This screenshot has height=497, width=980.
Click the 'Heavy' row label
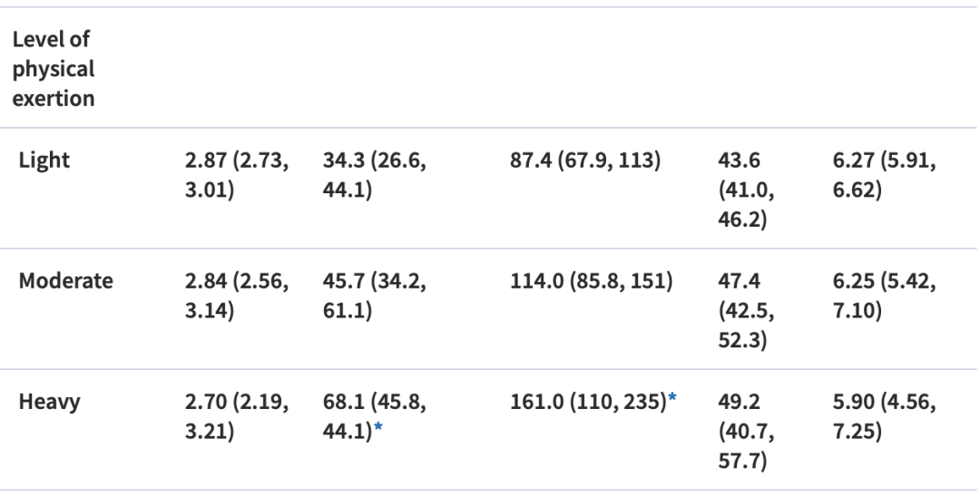(x=50, y=402)
